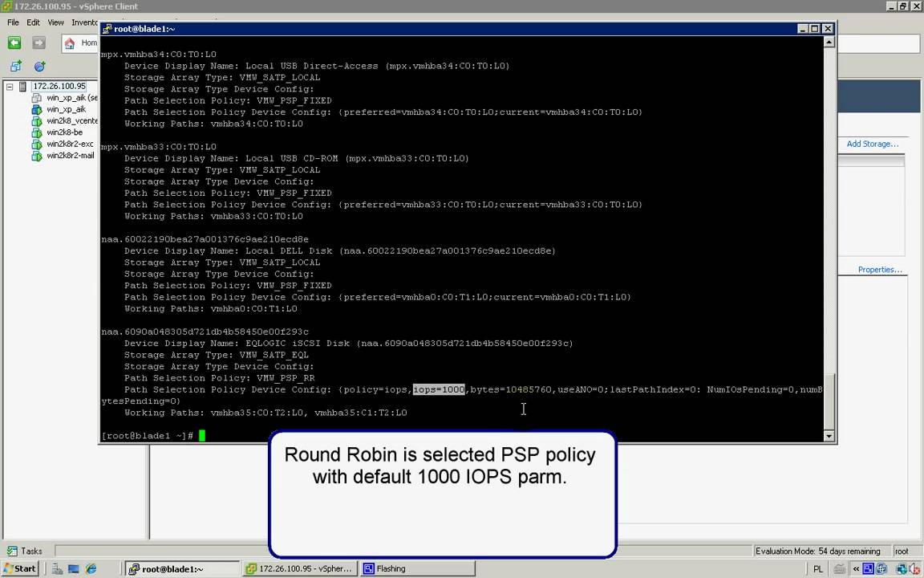
Task: Open the View menu
Action: pos(55,22)
